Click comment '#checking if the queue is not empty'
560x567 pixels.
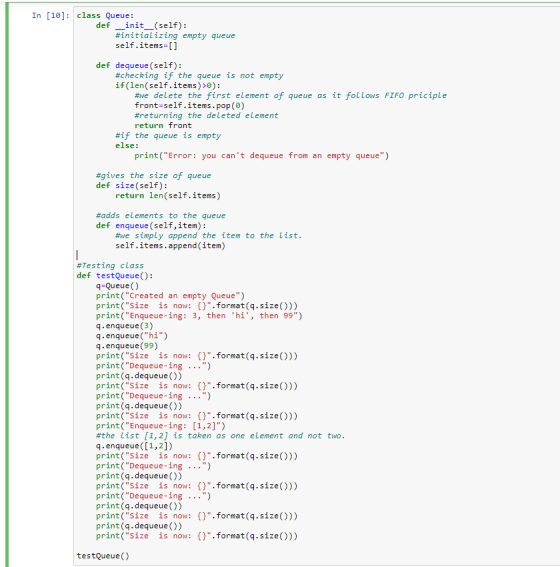[199, 75]
